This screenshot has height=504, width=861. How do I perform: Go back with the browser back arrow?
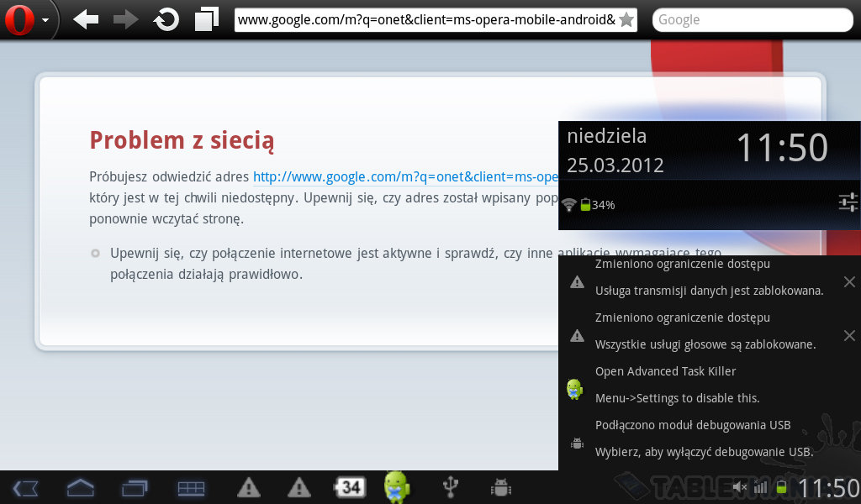click(x=86, y=20)
